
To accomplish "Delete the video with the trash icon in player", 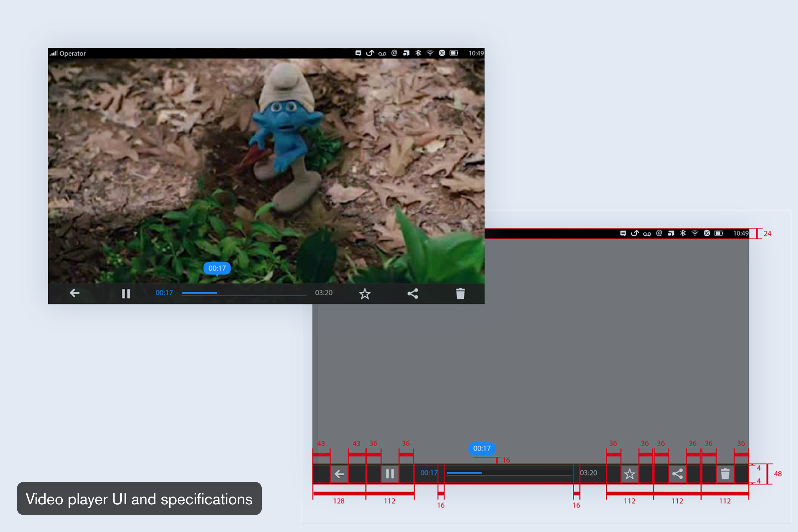I will (460, 293).
